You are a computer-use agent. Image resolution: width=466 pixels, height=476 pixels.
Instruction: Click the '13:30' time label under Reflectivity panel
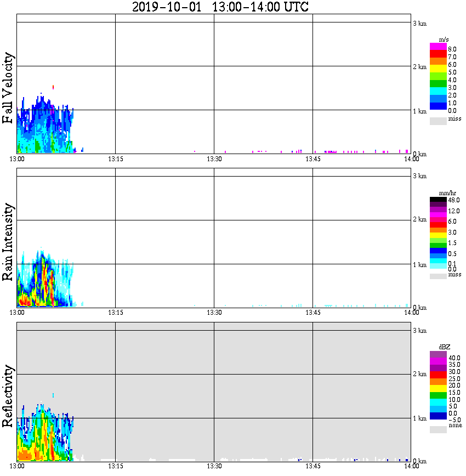pos(214,466)
